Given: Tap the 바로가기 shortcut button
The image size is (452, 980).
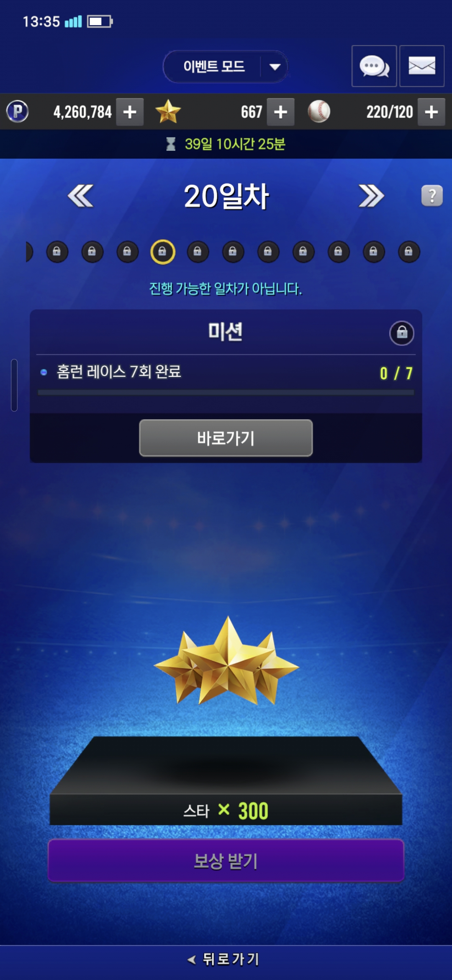Looking at the screenshot, I should click(226, 438).
